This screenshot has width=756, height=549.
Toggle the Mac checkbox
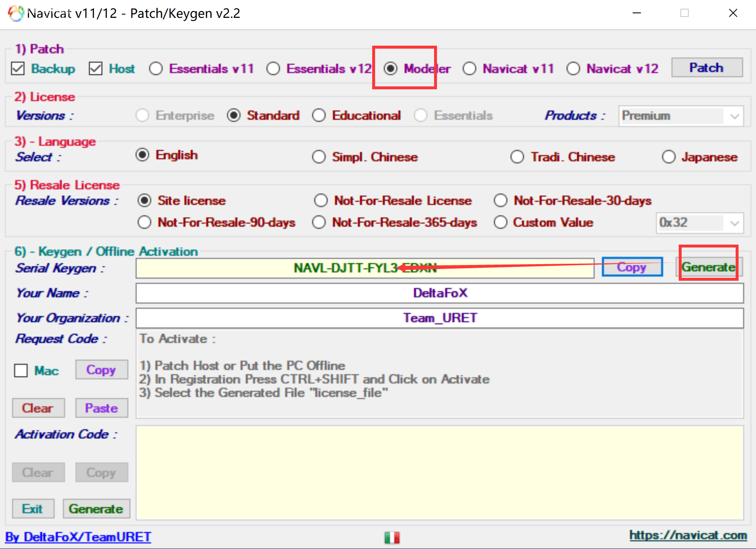21,370
